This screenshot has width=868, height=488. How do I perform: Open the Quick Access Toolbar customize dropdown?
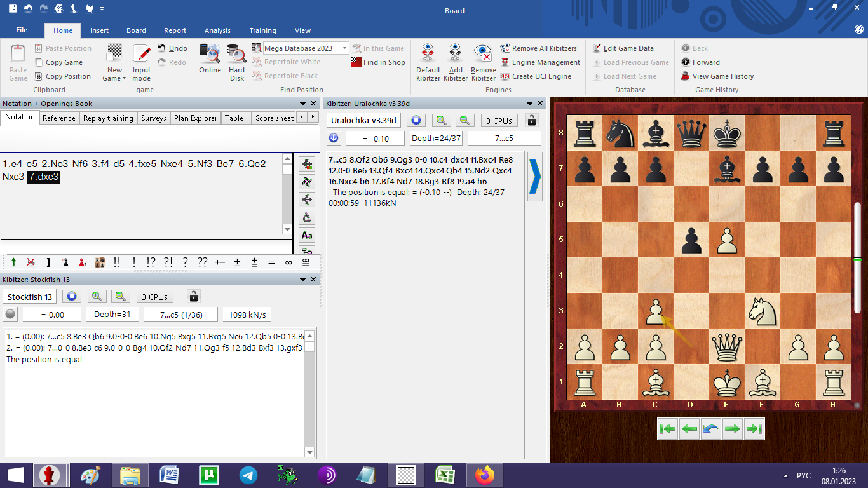pyautogui.click(x=102, y=9)
